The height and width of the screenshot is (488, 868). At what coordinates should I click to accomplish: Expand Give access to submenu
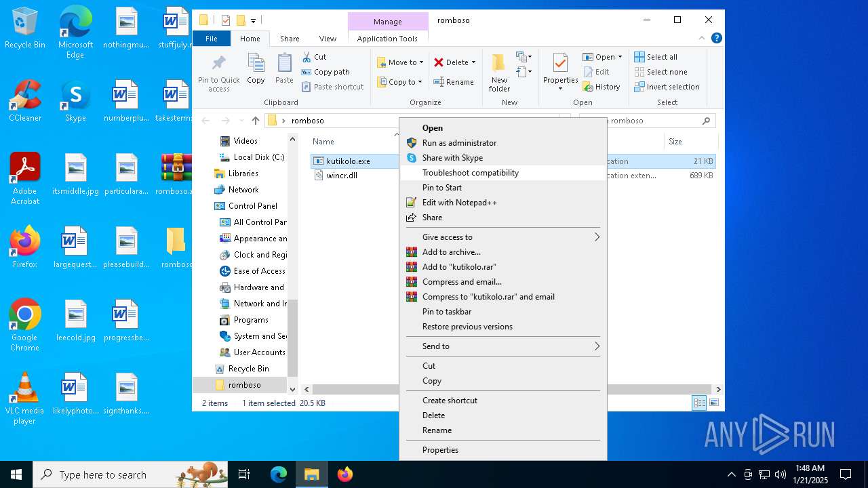tap(502, 237)
